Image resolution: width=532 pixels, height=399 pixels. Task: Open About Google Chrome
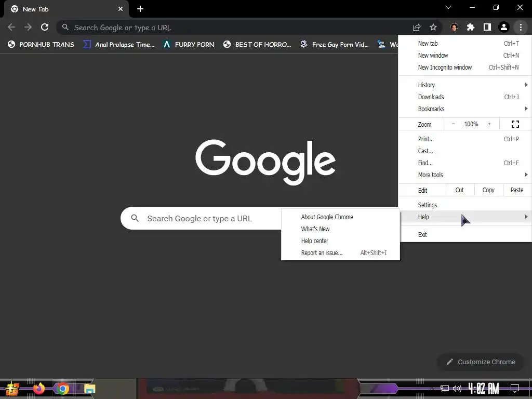341,217
